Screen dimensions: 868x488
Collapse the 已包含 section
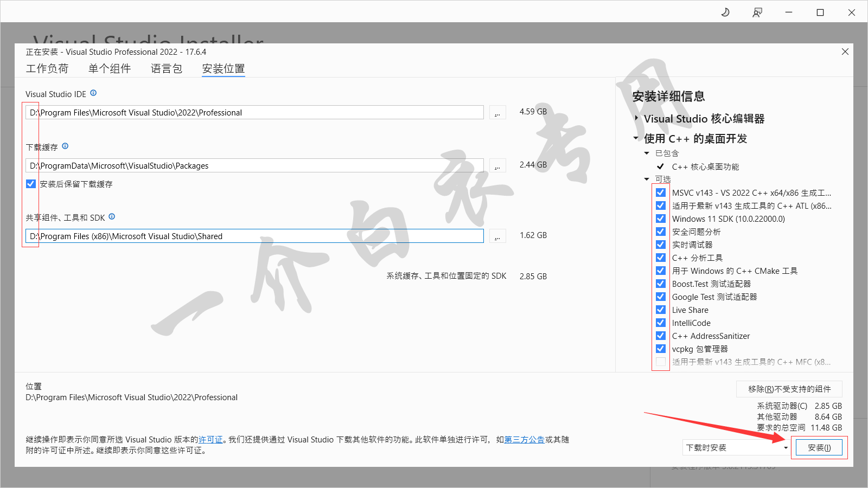point(647,153)
